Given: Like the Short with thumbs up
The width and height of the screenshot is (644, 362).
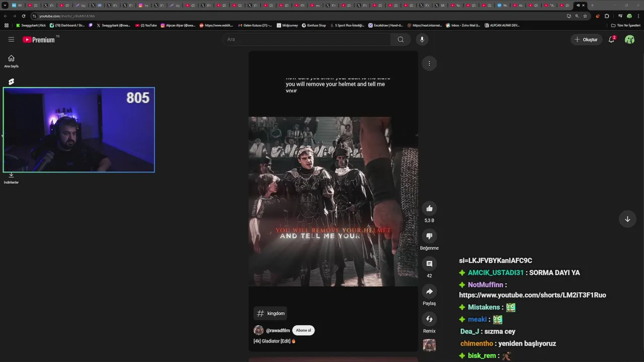Looking at the screenshot, I should (429, 208).
